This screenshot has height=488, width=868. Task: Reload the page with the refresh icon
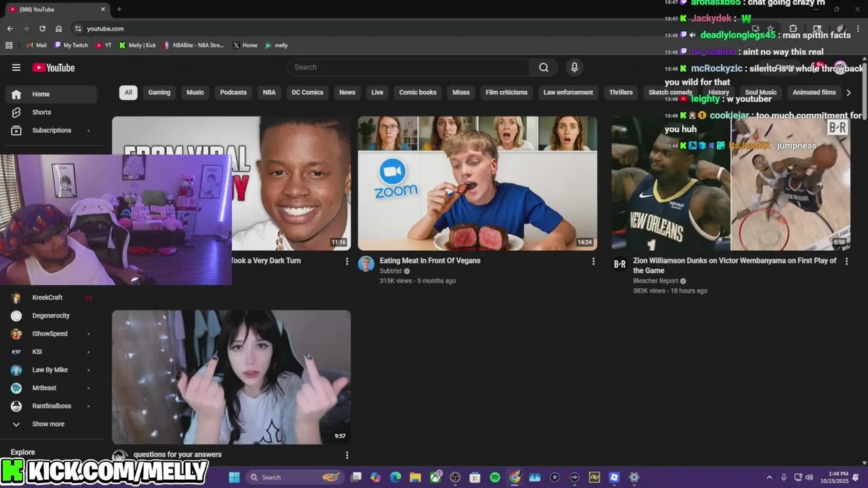42,28
